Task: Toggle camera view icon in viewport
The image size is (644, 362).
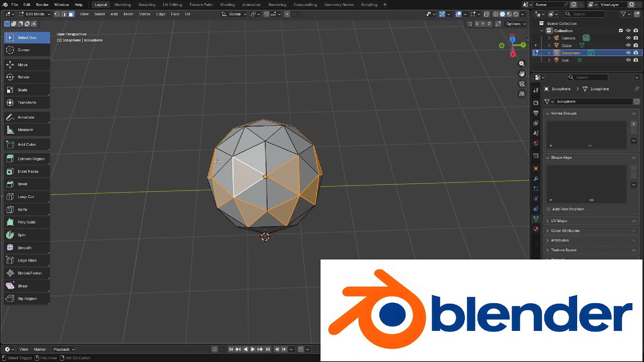Action: coord(522,83)
